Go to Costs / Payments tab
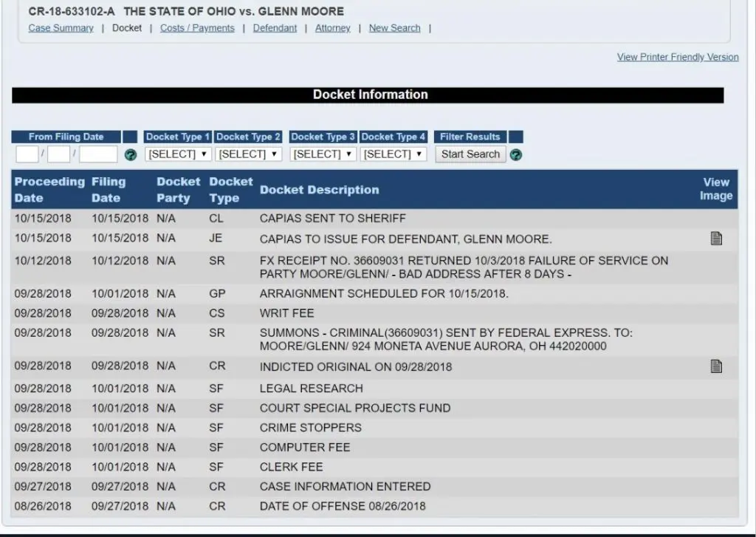756x537 pixels. pyautogui.click(x=197, y=28)
